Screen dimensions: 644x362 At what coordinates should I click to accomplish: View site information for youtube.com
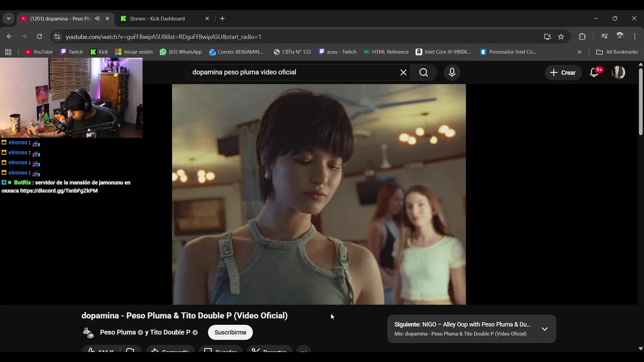57,37
